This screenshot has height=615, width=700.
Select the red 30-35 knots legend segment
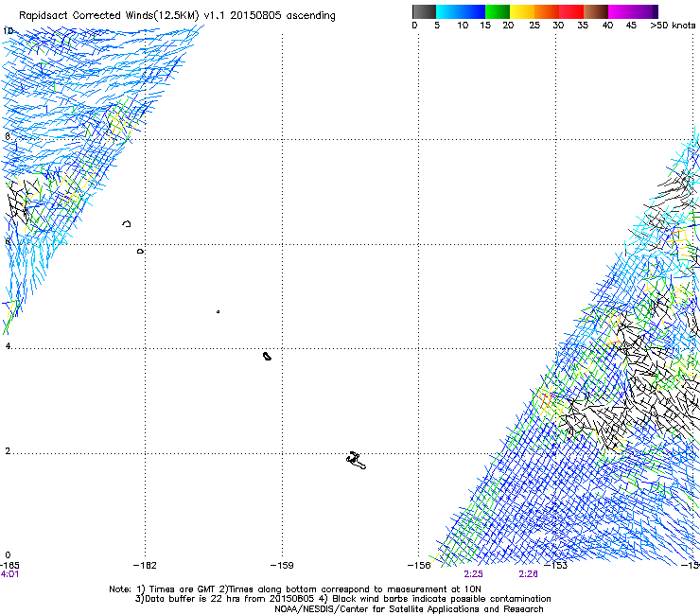pyautogui.click(x=571, y=11)
